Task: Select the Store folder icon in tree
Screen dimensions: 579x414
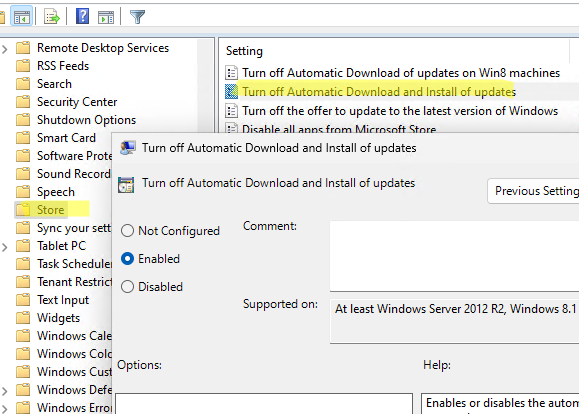Action: [23, 210]
